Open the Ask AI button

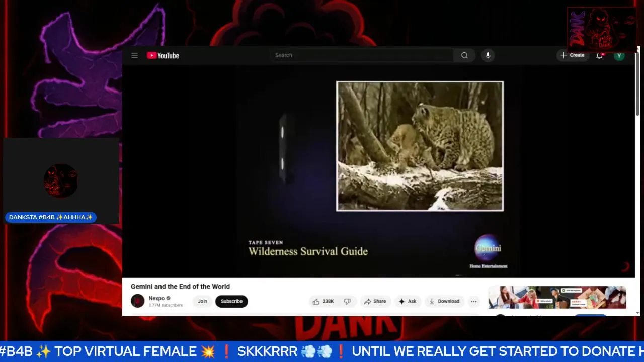[408, 301]
